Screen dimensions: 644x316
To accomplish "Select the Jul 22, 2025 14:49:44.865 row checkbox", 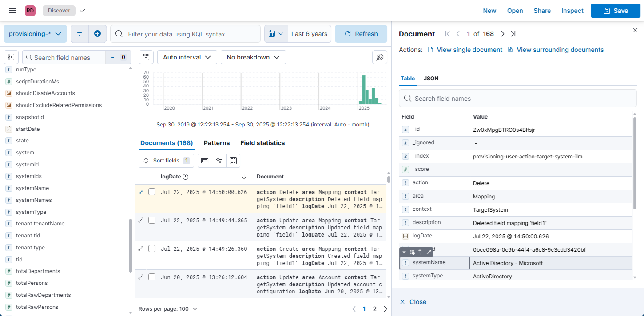I will coord(152,220).
